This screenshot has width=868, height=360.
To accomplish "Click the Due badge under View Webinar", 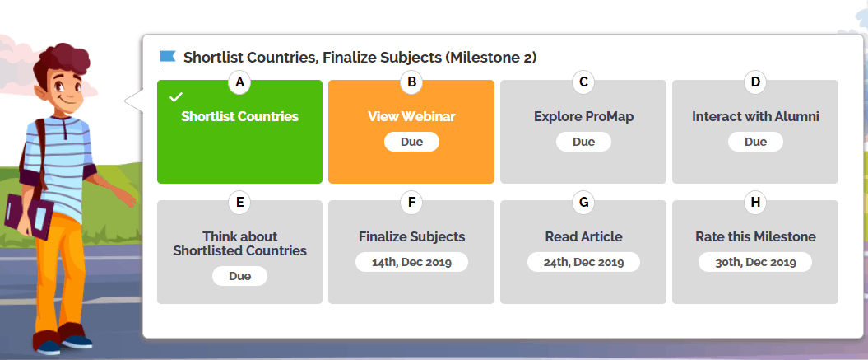I will [412, 142].
